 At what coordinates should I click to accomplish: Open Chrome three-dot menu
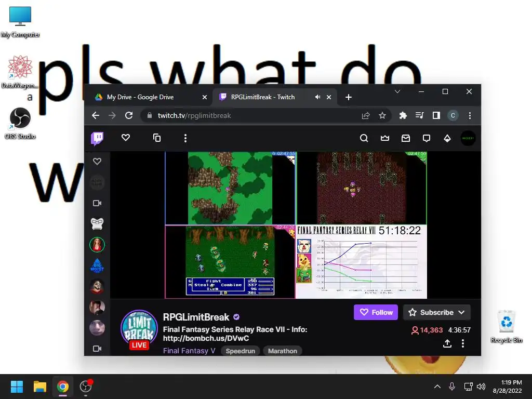pyautogui.click(x=470, y=116)
